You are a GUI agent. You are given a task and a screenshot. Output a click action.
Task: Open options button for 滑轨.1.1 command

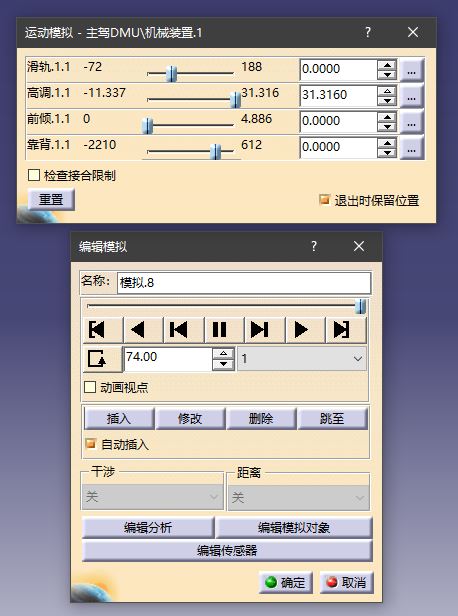tap(412, 70)
